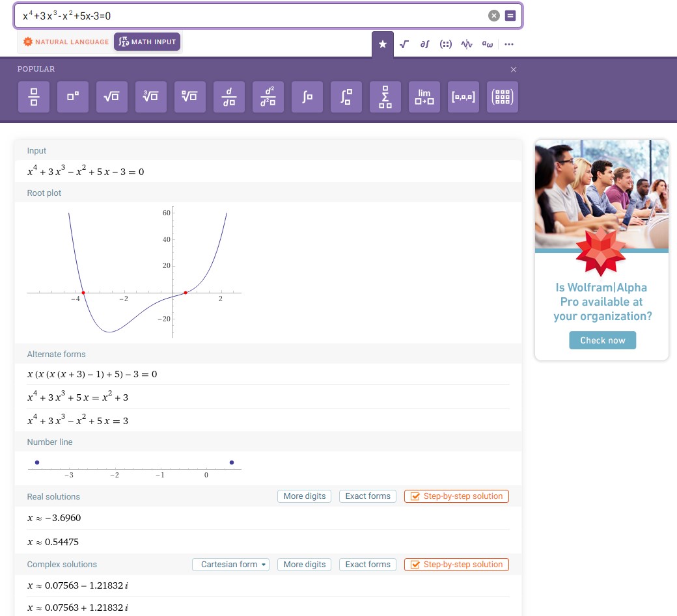Insert a cube root template
This screenshot has width=677, height=616.
[x=150, y=97]
